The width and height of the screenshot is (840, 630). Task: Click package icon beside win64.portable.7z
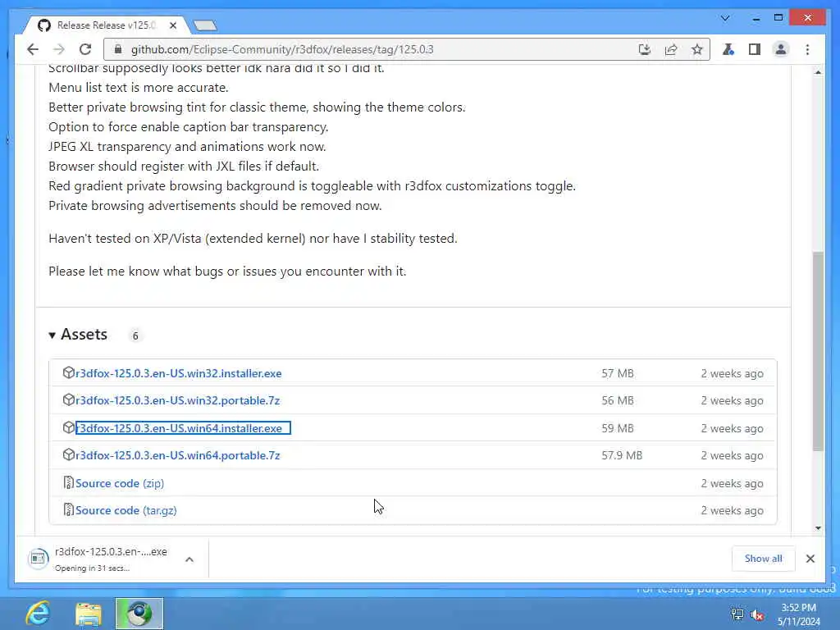point(69,454)
